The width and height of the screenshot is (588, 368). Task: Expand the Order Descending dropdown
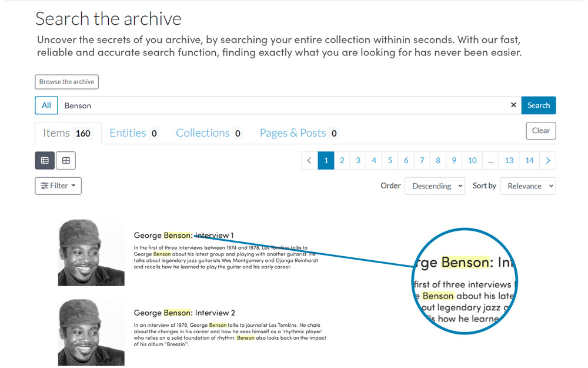click(x=434, y=186)
